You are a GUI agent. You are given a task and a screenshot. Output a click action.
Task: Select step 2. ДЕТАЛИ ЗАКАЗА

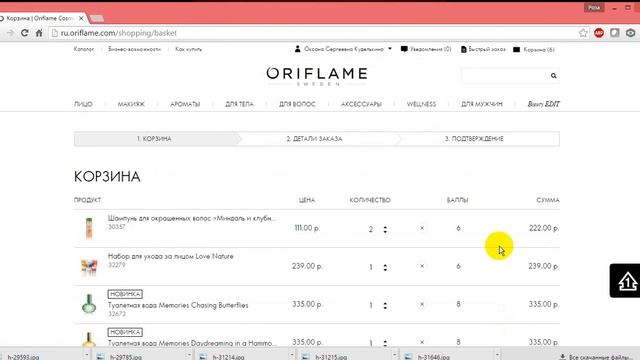[314, 139]
